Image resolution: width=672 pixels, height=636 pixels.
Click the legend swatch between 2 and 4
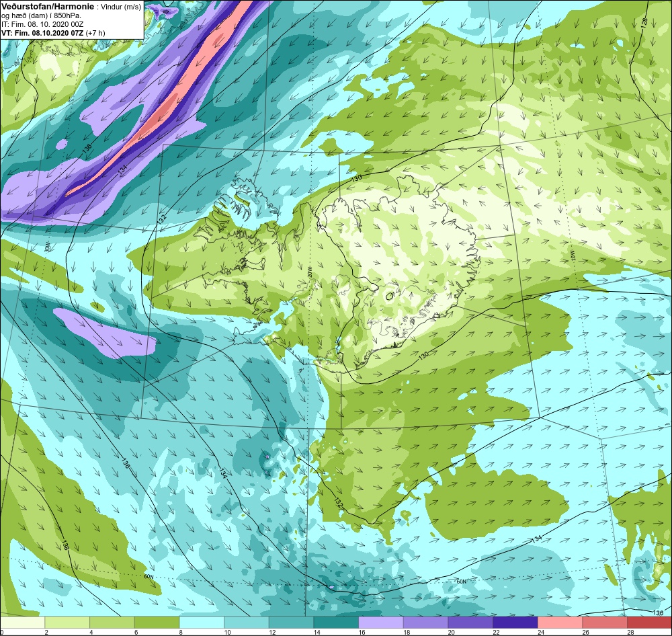click(x=67, y=623)
